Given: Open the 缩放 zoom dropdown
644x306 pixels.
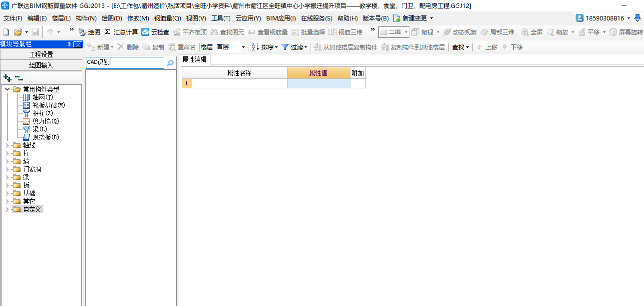Looking at the screenshot, I should coord(573,32).
